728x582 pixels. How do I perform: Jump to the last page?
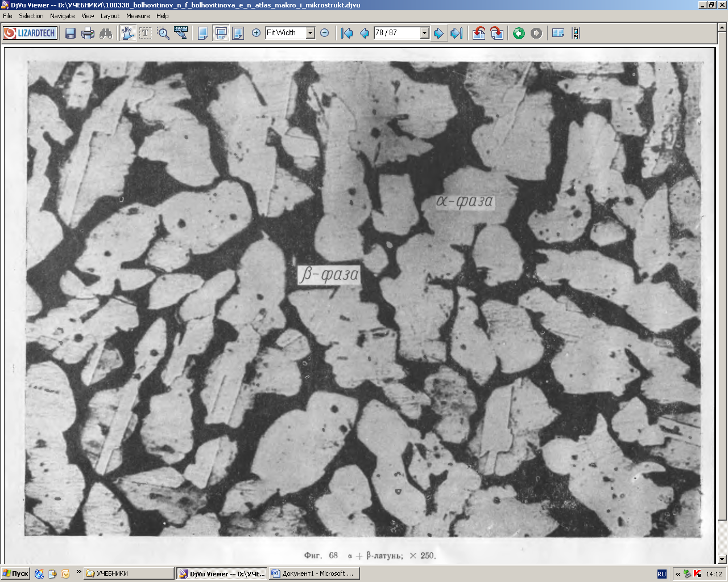point(456,33)
